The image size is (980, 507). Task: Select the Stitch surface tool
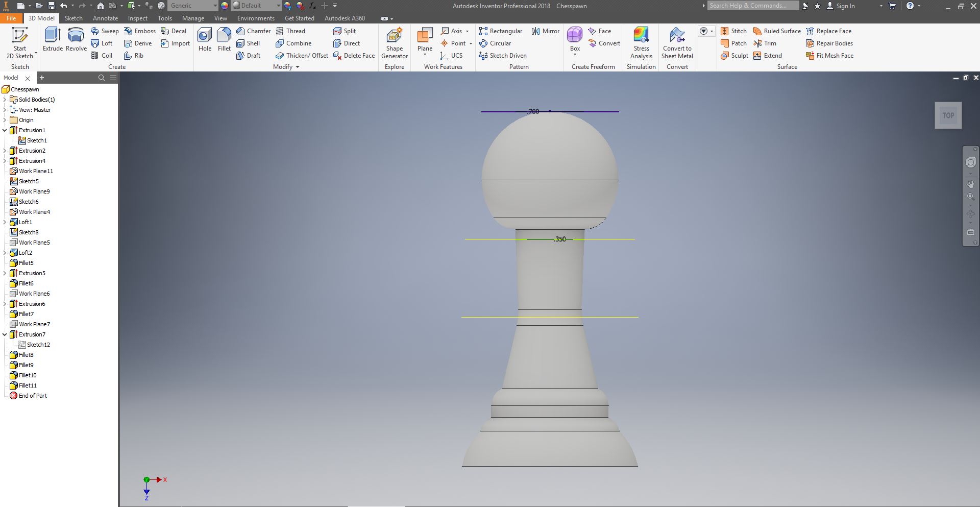[x=733, y=31]
